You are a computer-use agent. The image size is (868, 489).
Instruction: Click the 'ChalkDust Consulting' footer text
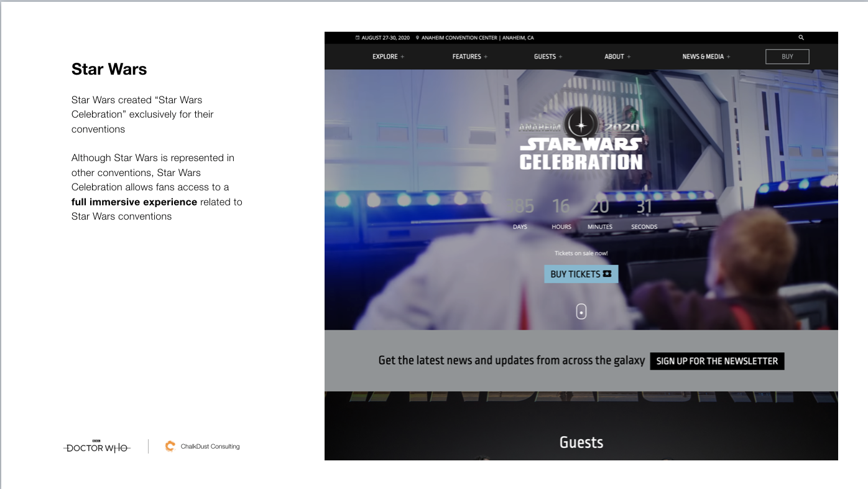(210, 447)
